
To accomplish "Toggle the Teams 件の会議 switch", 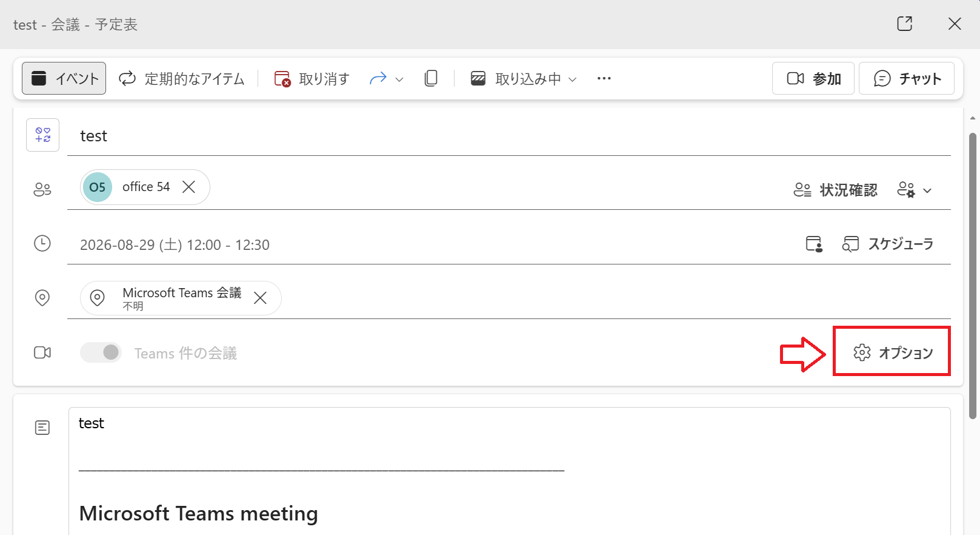I will tap(101, 352).
